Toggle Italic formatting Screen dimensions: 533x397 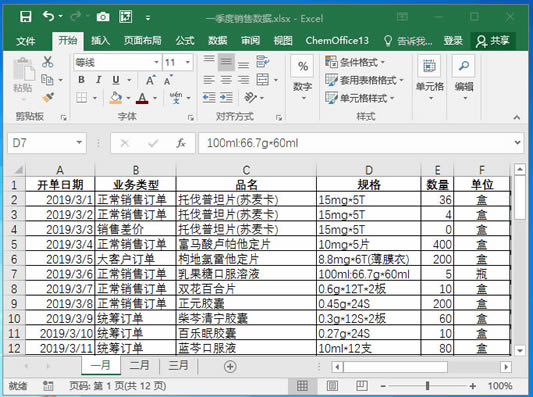pyautogui.click(x=98, y=80)
